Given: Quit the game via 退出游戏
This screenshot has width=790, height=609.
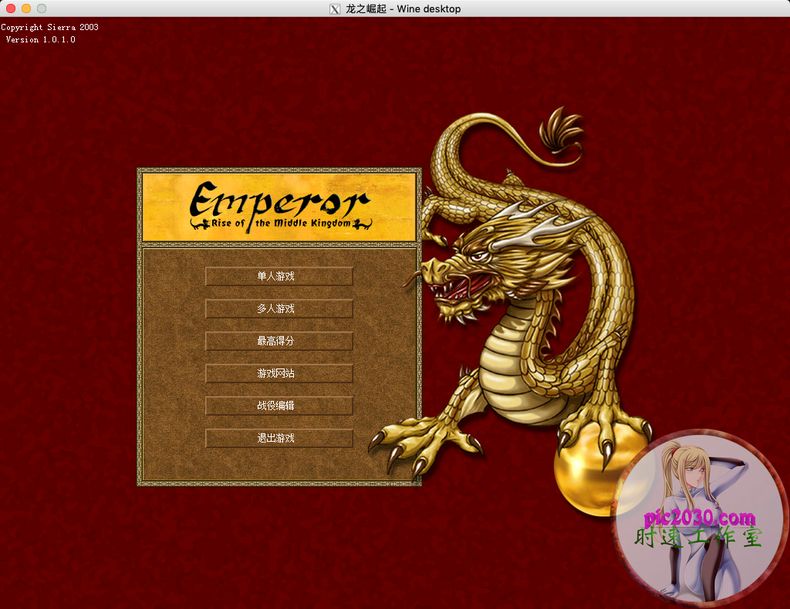Looking at the screenshot, I should point(279,438).
